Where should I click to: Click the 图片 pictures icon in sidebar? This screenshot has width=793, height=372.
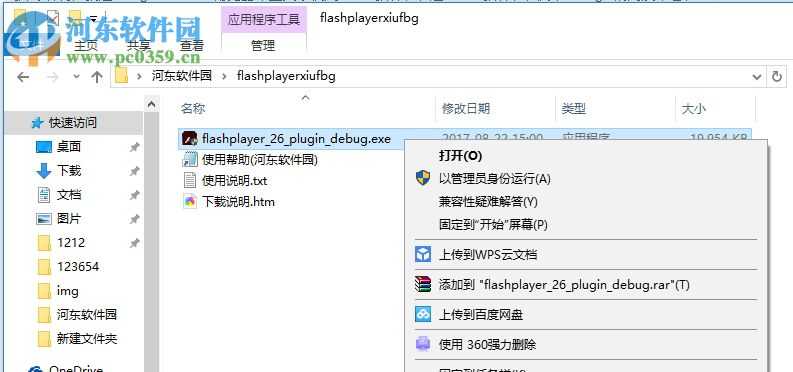(44, 219)
